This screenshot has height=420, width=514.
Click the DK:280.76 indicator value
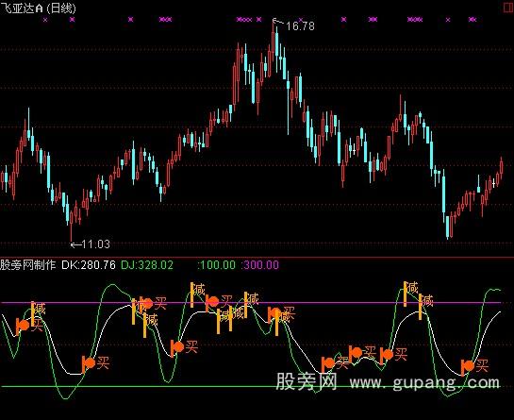point(89,265)
